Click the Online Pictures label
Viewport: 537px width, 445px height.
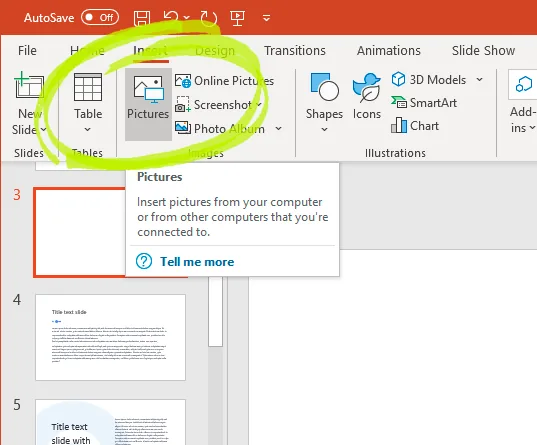(x=234, y=81)
